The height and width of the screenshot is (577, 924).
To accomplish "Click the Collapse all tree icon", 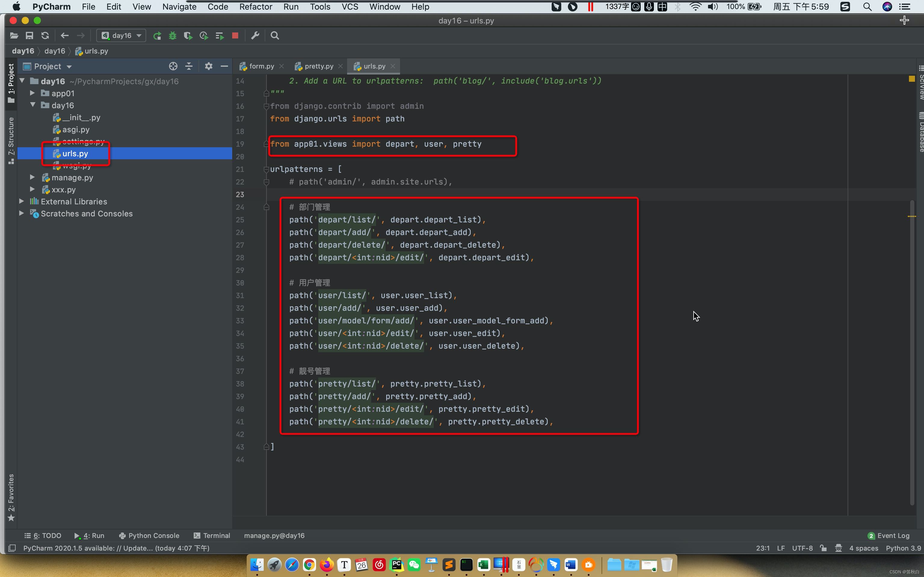I will 189,66.
